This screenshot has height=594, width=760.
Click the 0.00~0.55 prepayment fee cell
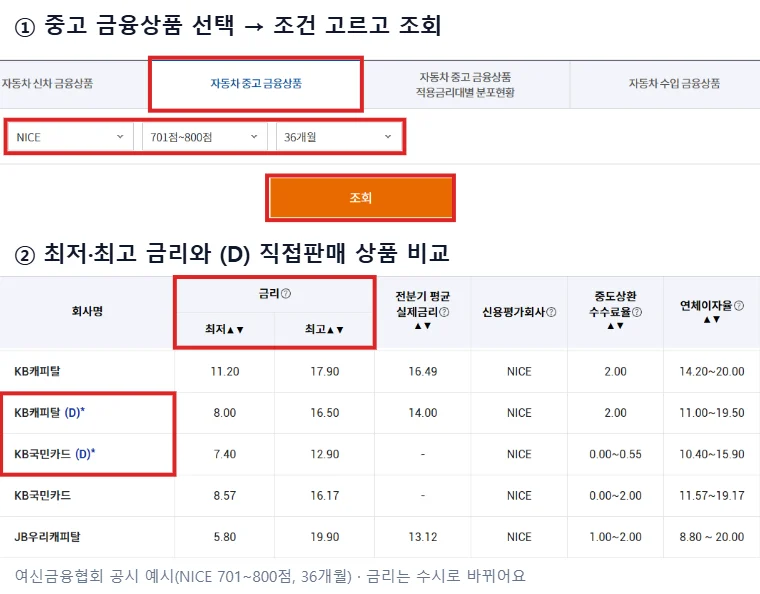point(615,454)
